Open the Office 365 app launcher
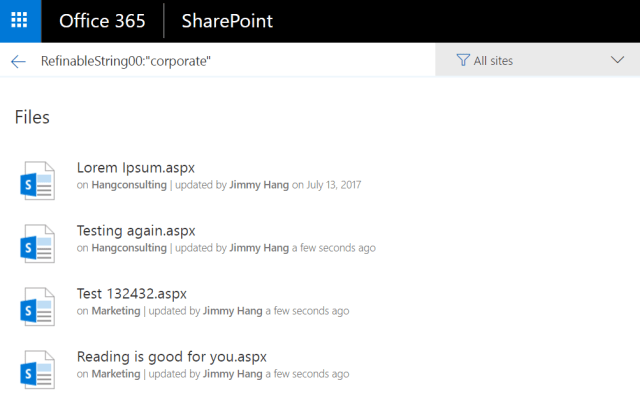Screen dimensions: 640x401 click(x=20, y=21)
